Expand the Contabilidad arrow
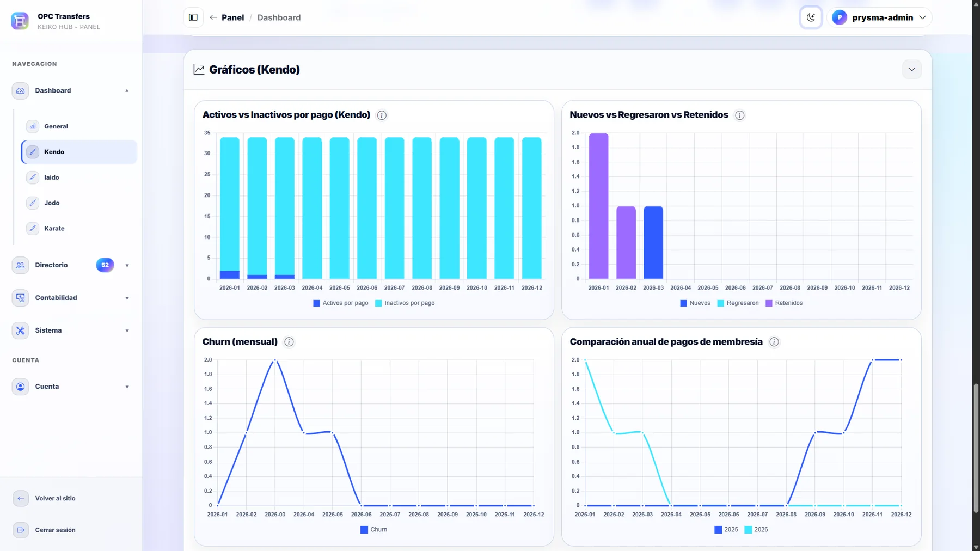 pyautogui.click(x=127, y=298)
